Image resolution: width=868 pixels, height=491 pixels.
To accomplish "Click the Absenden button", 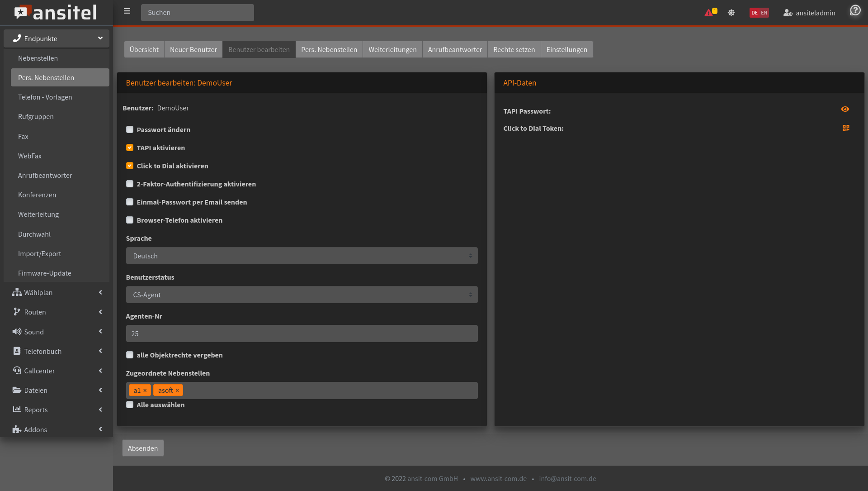I will [143, 448].
